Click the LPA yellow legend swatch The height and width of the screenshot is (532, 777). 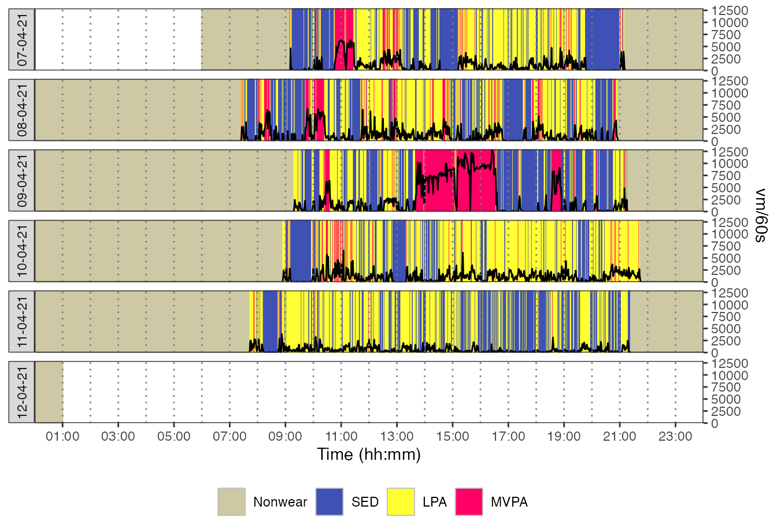(401, 501)
